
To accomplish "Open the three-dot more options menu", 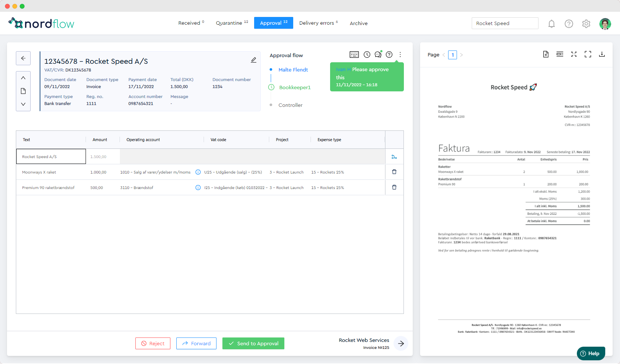I will [x=400, y=55].
